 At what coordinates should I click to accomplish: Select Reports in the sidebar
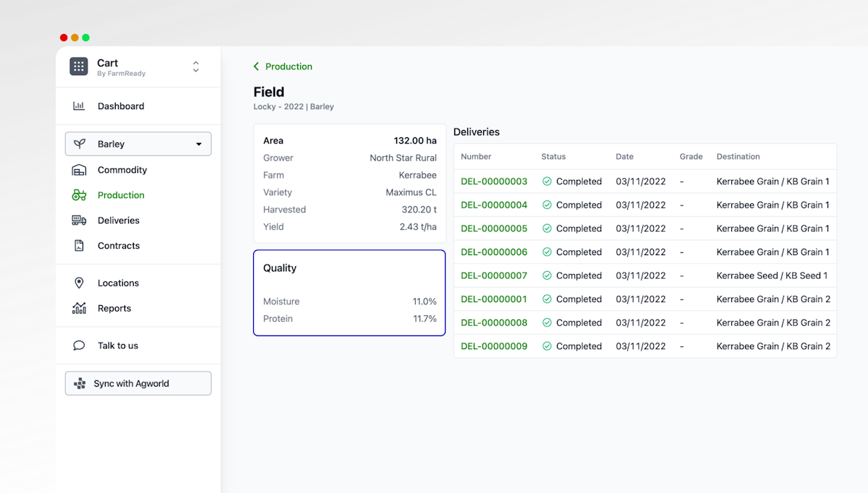click(x=114, y=309)
